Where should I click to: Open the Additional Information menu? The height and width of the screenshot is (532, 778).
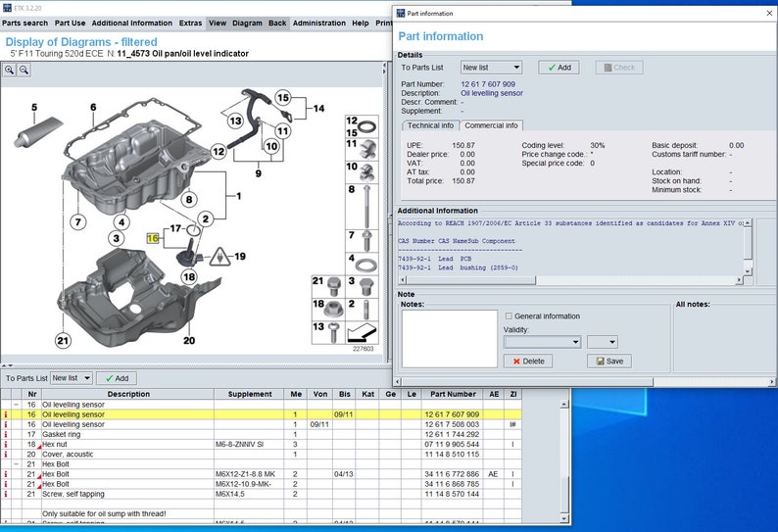pyautogui.click(x=132, y=23)
